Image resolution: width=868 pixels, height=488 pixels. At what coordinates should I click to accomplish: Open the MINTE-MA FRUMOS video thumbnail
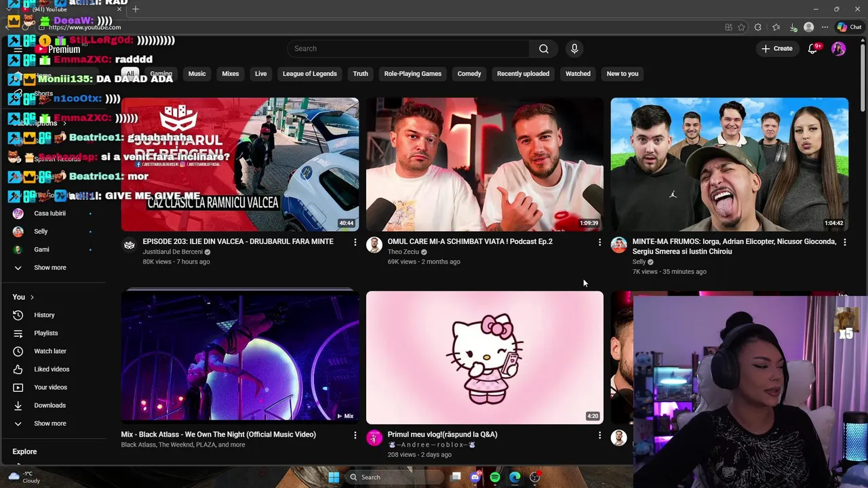click(729, 165)
